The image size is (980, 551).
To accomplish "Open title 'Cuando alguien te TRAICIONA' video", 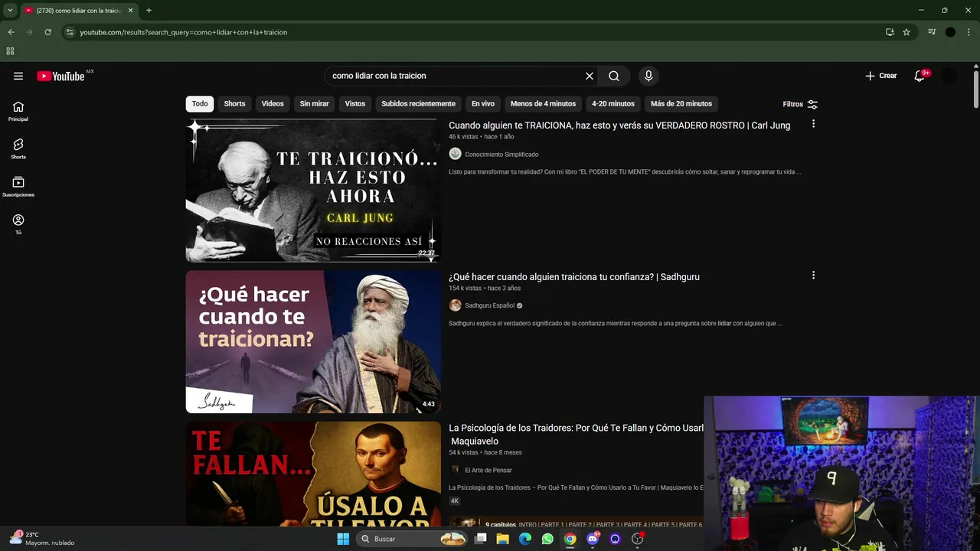I will pyautogui.click(x=619, y=126).
